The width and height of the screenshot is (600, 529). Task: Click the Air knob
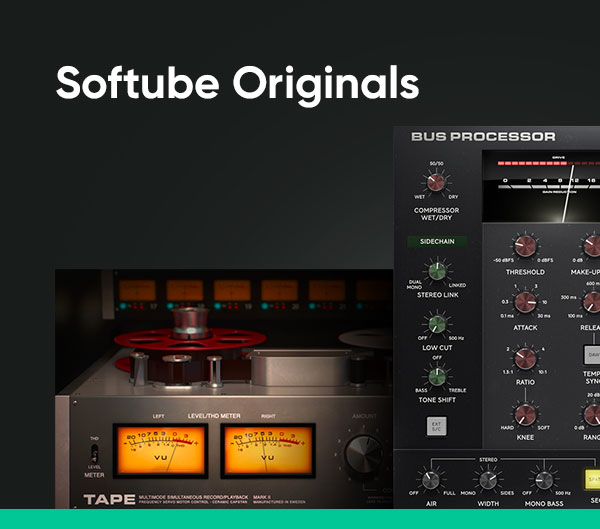(x=431, y=480)
